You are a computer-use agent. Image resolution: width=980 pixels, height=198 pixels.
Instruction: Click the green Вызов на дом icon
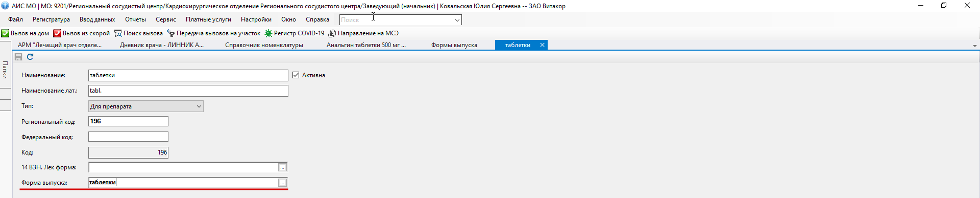(5, 33)
